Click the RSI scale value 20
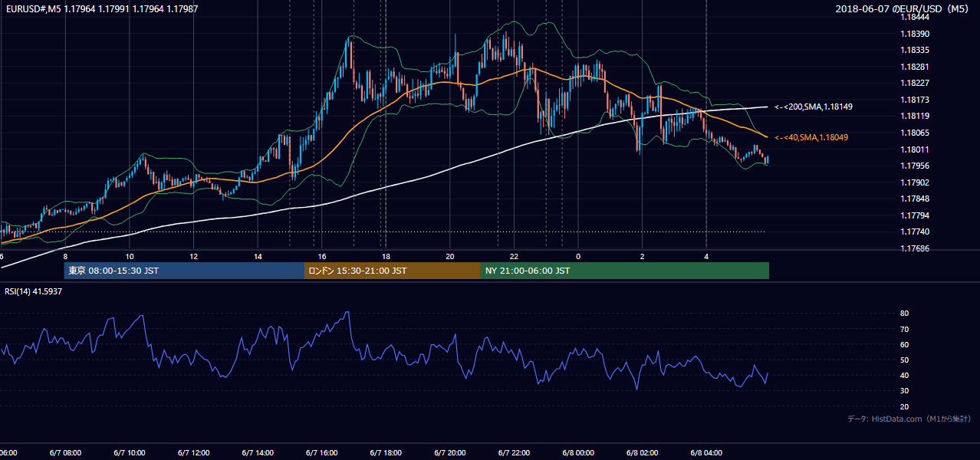This screenshot has height=460, width=980. [x=905, y=406]
